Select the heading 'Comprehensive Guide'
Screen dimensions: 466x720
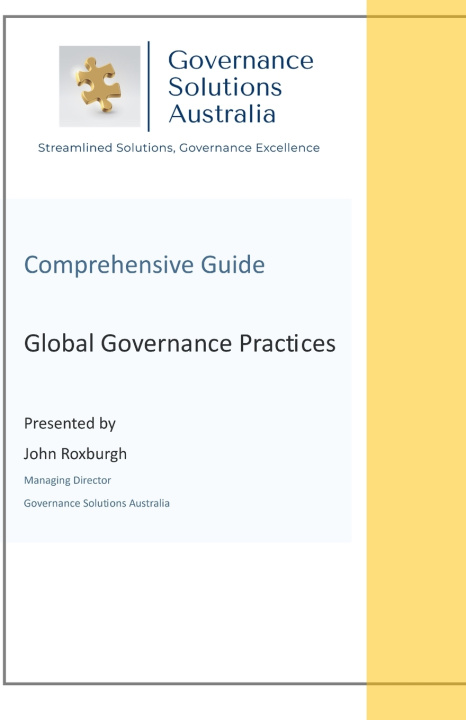(144, 265)
